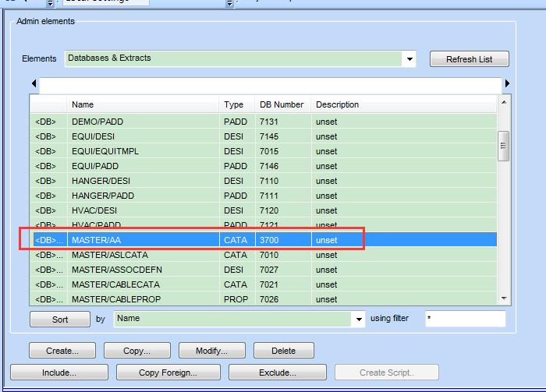The height and width of the screenshot is (392, 546).
Task: Click the Refresh List button
Action: [469, 59]
